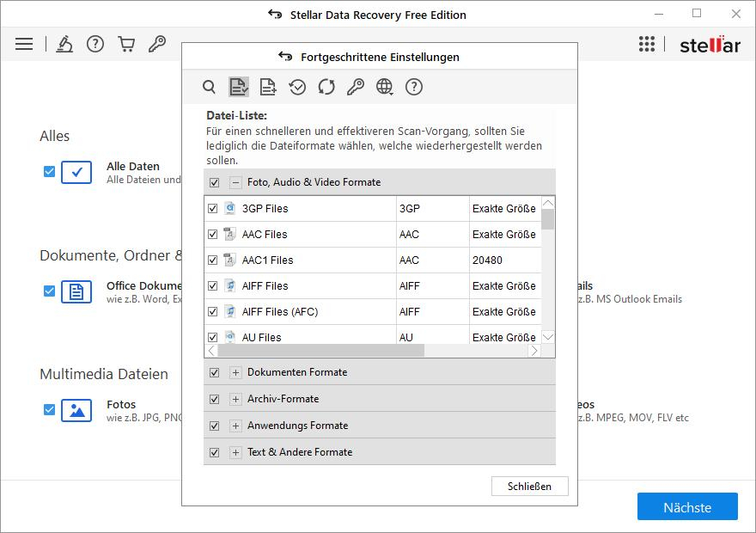
Task: Select the Datei-Liste file list tab icon
Action: pos(239,87)
